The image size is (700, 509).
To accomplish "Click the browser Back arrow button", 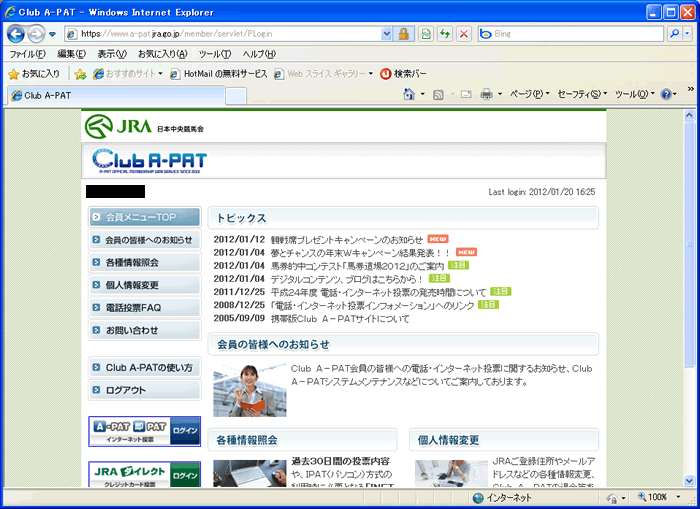I will (16, 34).
